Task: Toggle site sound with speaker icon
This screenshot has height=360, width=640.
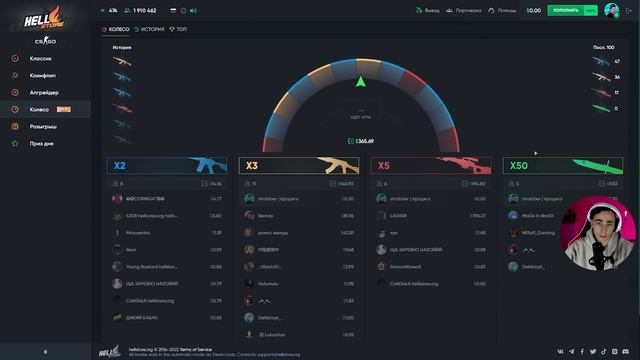Action: pos(193,11)
